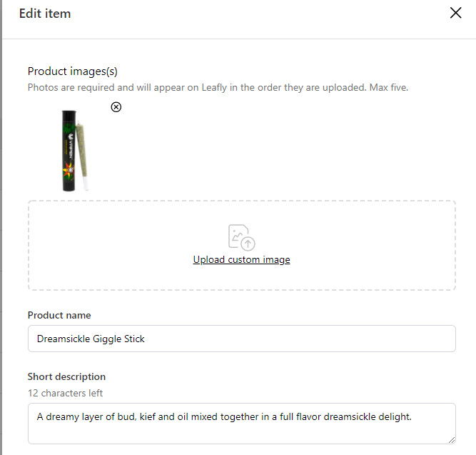
Task: Close the Edit item dialog
Action: (455, 13)
